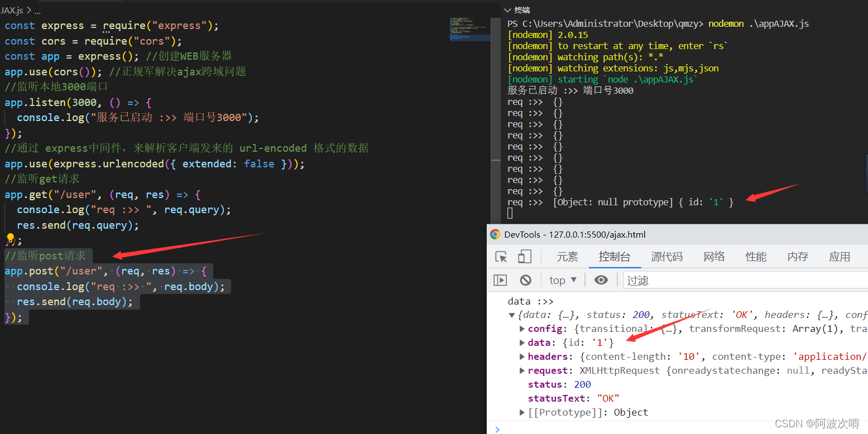868x434 pixels.
Task: Click the breadcrumb ellipsis after JAX.js
Action: click(x=37, y=10)
